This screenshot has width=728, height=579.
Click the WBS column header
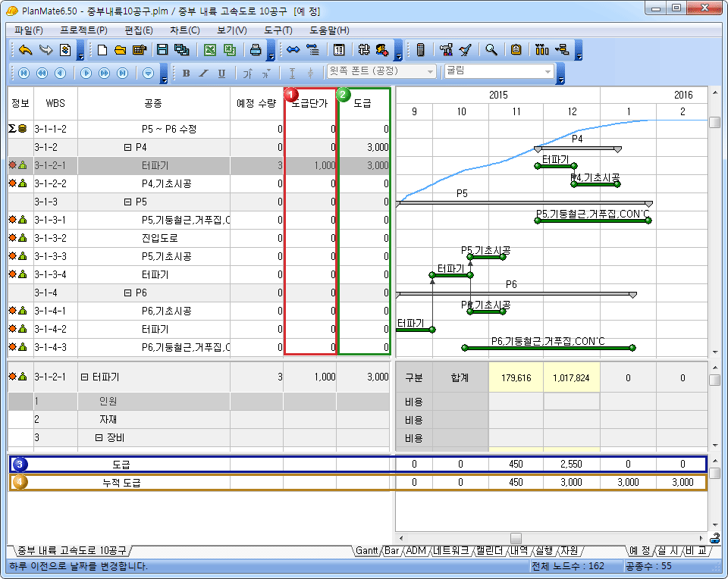pos(55,103)
